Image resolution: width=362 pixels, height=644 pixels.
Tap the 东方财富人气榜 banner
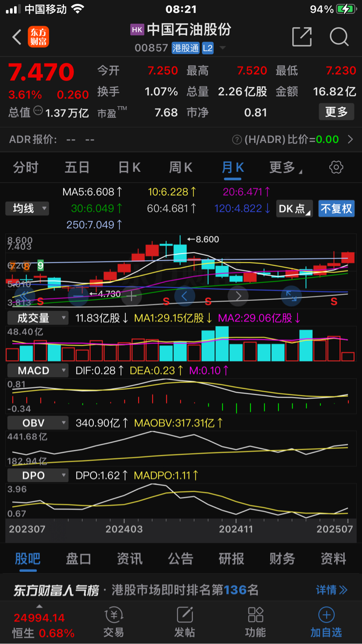pyautogui.click(x=181, y=590)
